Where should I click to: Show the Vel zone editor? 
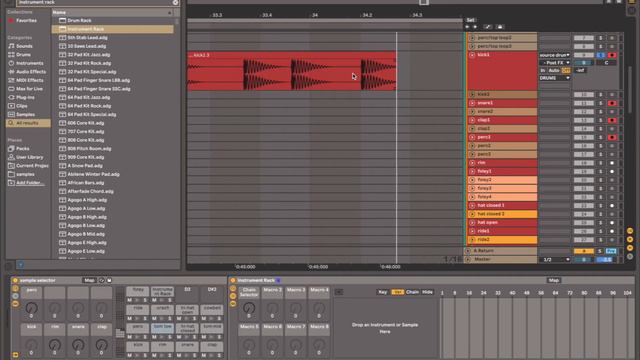click(397, 292)
